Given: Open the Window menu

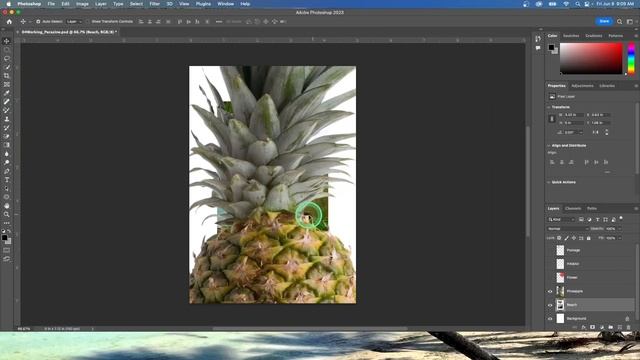Looking at the screenshot, I should [225, 4].
